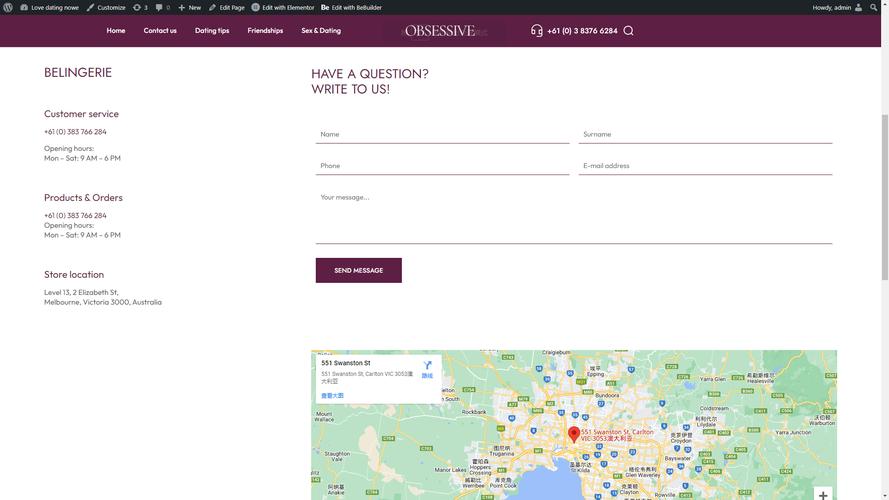Go to the Home nav link
This screenshot has width=889, height=500.
[116, 31]
